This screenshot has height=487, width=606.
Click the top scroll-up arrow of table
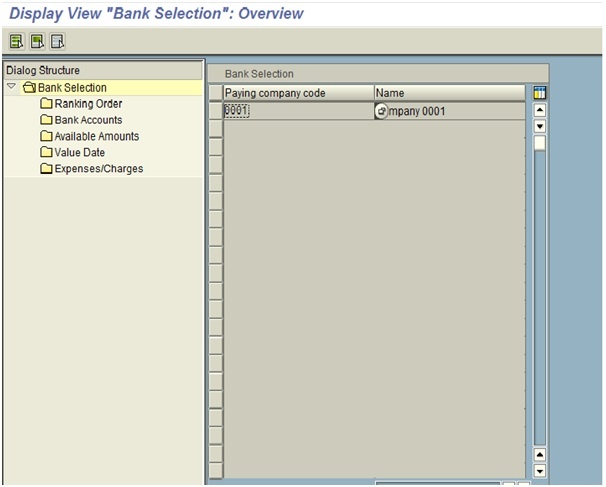[540, 110]
